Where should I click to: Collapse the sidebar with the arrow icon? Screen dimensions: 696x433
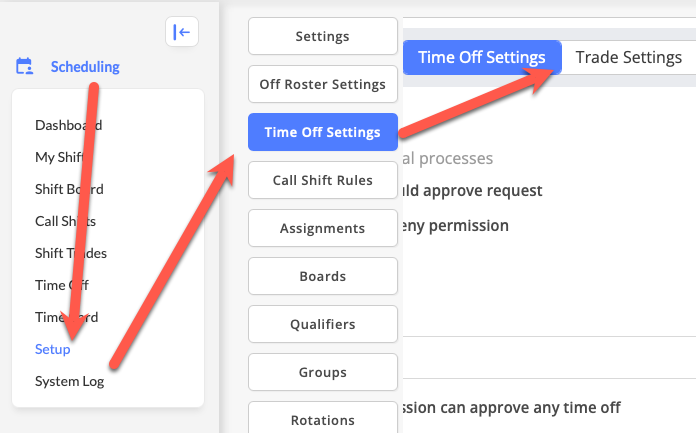click(181, 32)
